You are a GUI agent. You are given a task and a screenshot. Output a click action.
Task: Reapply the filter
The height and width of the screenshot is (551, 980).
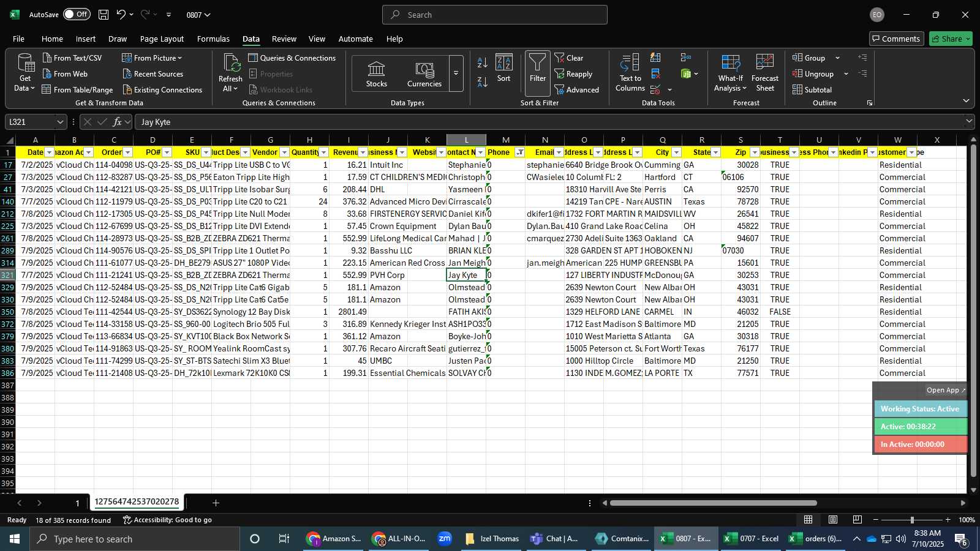[573, 73]
